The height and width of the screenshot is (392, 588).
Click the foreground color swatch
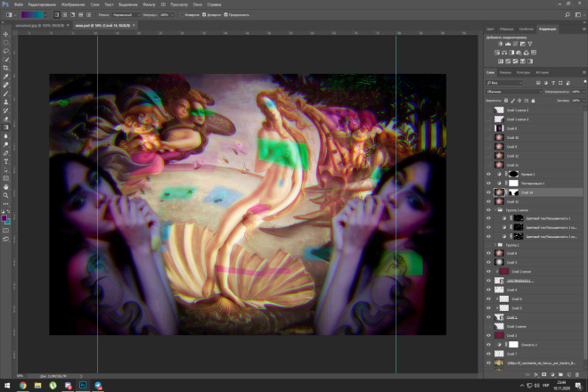4,218
